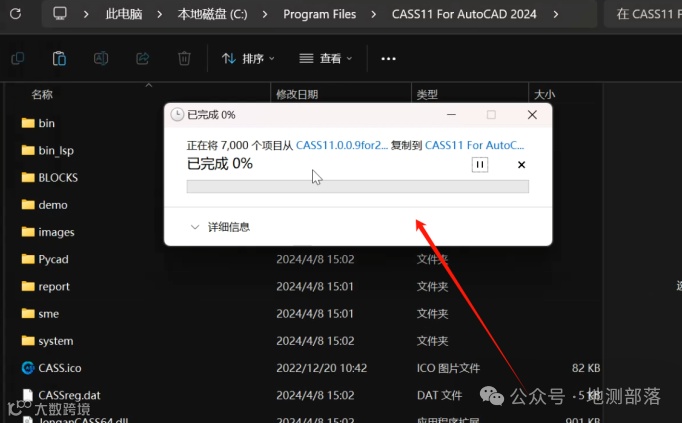Click the CASS.ico file icon
The width and height of the screenshot is (682, 423).
tap(28, 368)
